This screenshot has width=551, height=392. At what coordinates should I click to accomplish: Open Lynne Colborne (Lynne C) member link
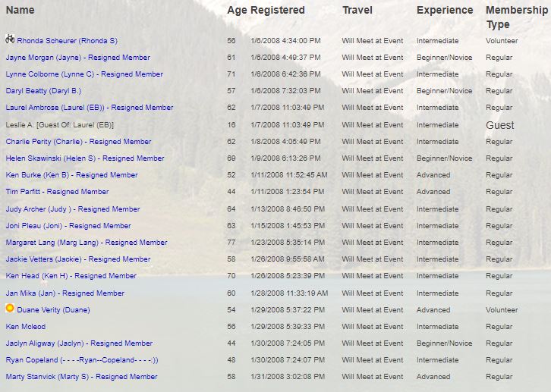[84, 74]
